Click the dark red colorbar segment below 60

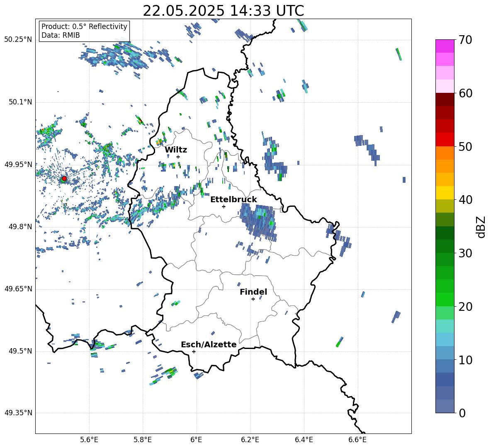pos(445,99)
